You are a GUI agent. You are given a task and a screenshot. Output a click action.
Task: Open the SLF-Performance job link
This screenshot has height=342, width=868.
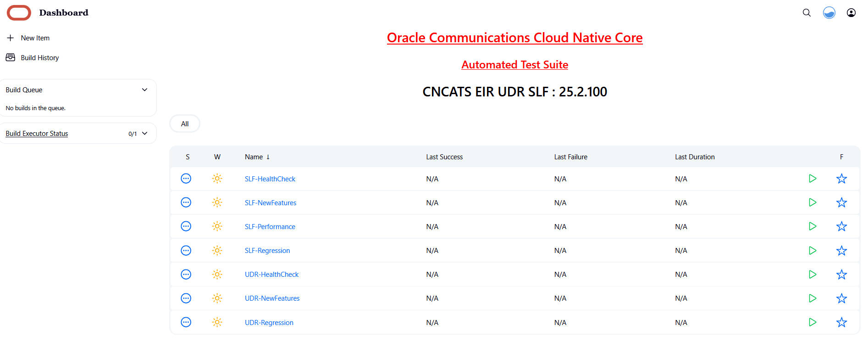tap(270, 227)
